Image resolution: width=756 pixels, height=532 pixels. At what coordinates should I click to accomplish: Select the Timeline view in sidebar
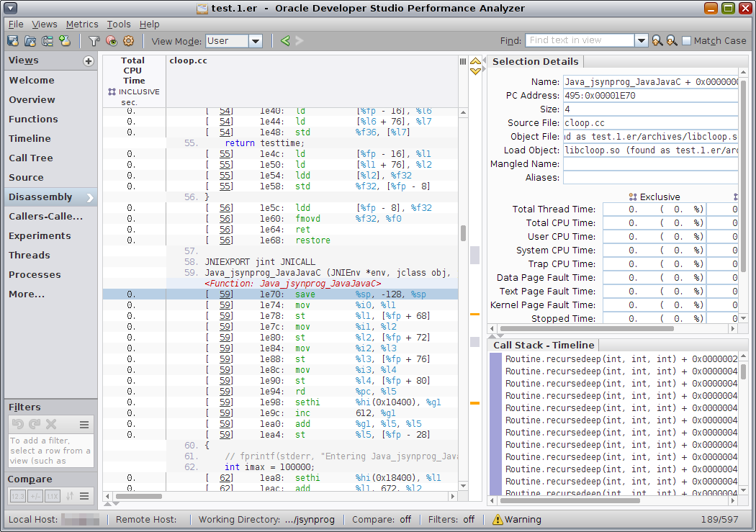[30, 138]
